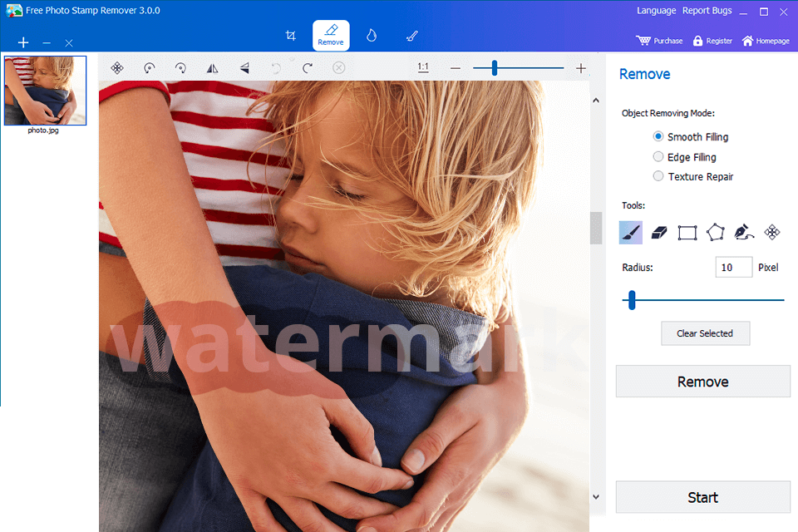Viewport: 798px width, 532px height.
Task: Reset zoom to 1:1 view
Action: click(x=422, y=67)
